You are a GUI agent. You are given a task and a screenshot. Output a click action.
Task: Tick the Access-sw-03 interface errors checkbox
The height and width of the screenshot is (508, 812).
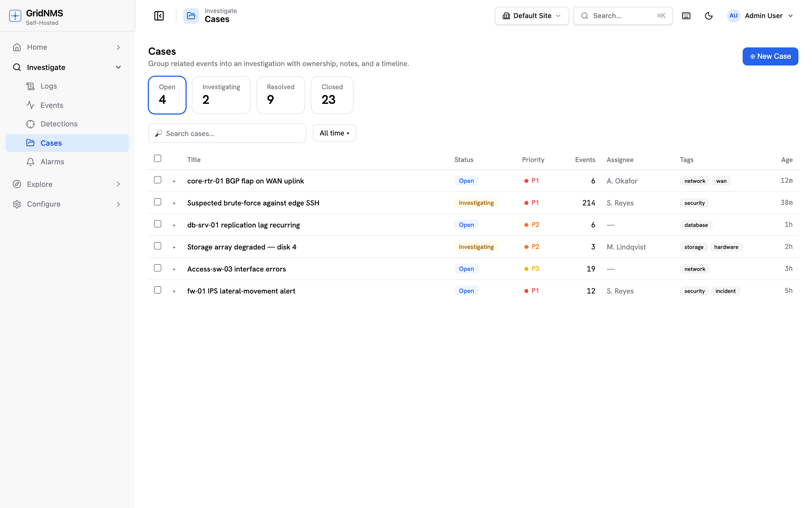157,268
